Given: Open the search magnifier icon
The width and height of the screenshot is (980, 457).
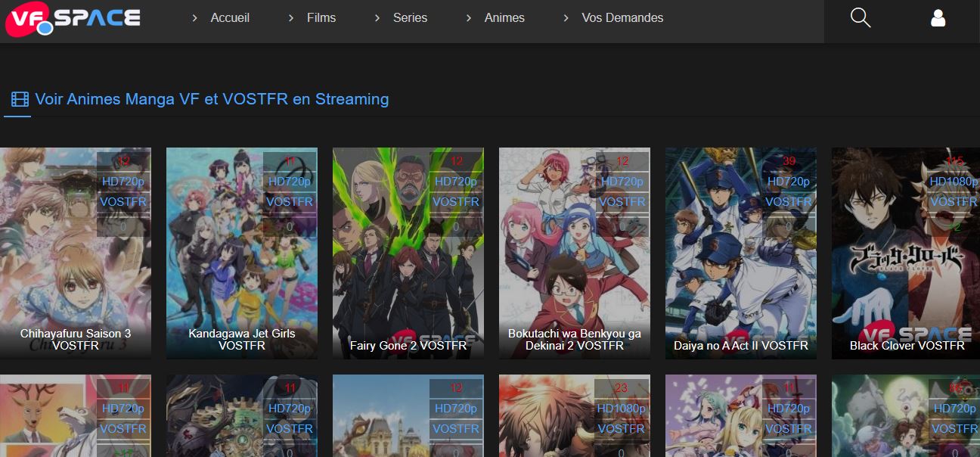Looking at the screenshot, I should point(861,18).
